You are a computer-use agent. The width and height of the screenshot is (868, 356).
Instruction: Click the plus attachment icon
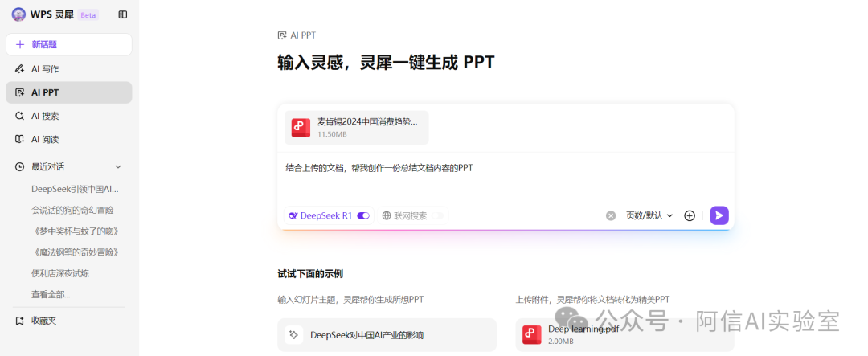(690, 216)
